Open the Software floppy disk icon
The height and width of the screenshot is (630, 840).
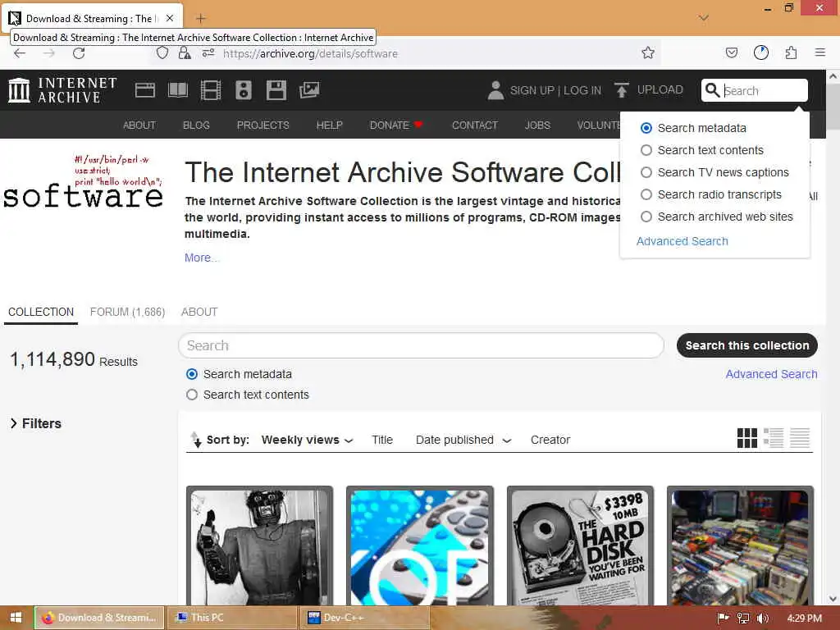(276, 90)
